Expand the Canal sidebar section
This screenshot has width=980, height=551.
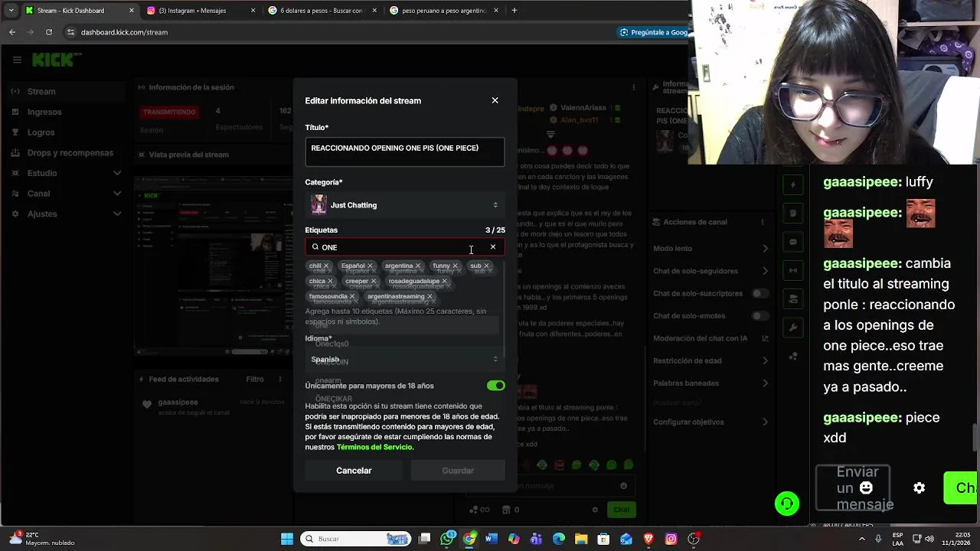point(117,194)
